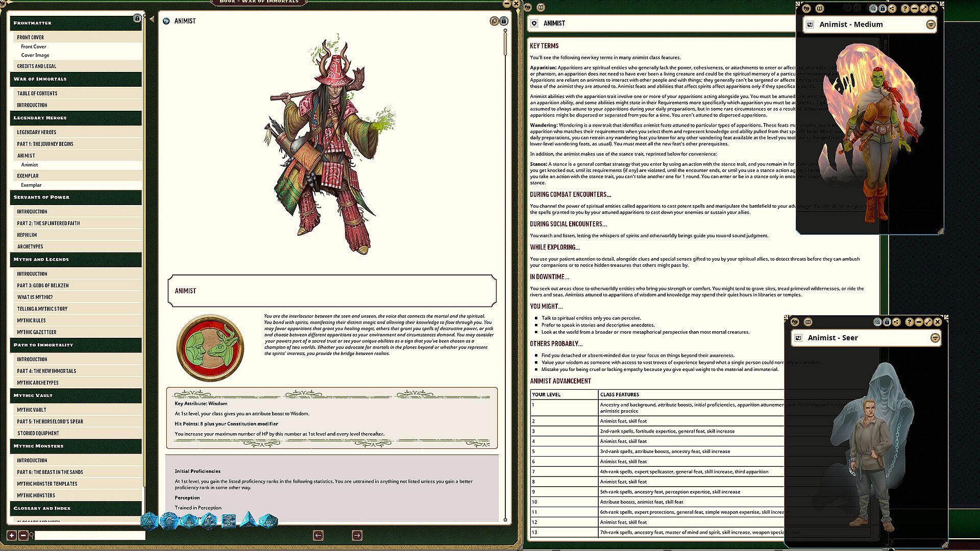Go to previous page arrow
The height and width of the screenshot is (551, 980).
click(x=318, y=535)
